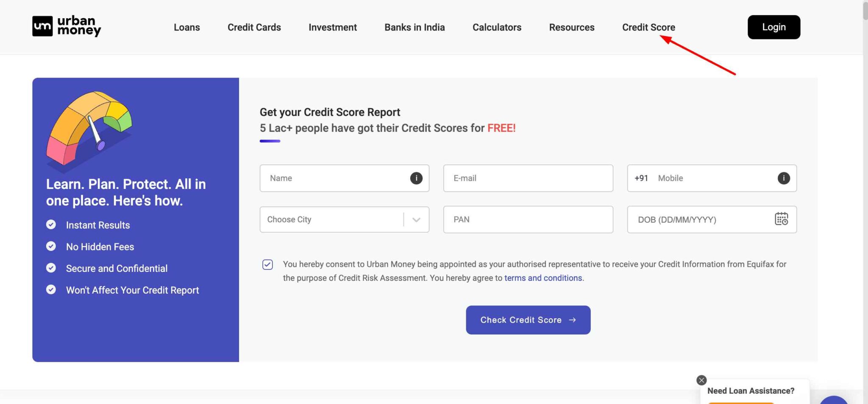Click the info icon in the Name field

416,178
